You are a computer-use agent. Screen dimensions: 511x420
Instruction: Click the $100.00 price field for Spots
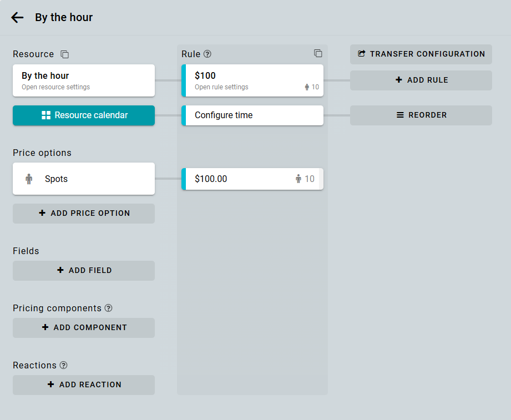[x=239, y=179]
